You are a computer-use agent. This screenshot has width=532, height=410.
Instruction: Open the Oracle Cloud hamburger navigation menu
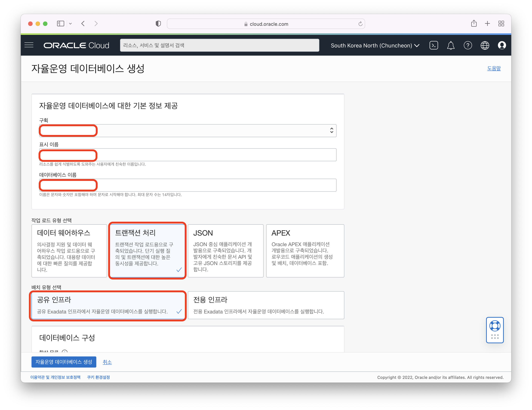29,45
